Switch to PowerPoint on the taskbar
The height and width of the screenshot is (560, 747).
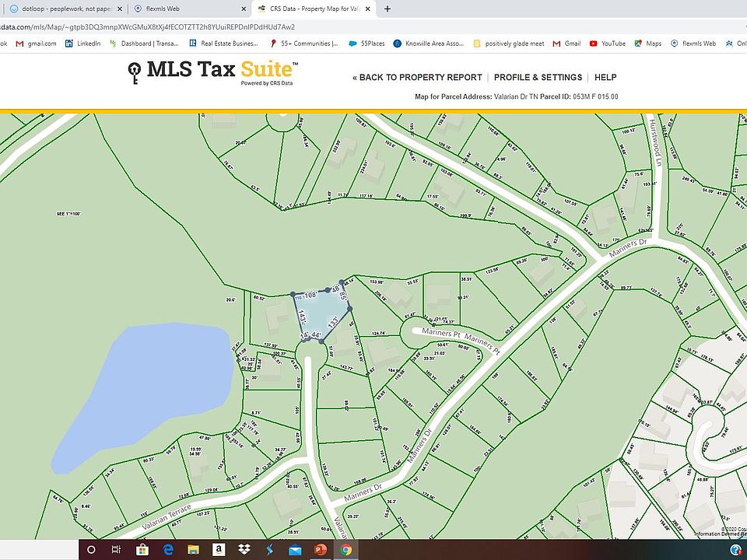(321, 550)
